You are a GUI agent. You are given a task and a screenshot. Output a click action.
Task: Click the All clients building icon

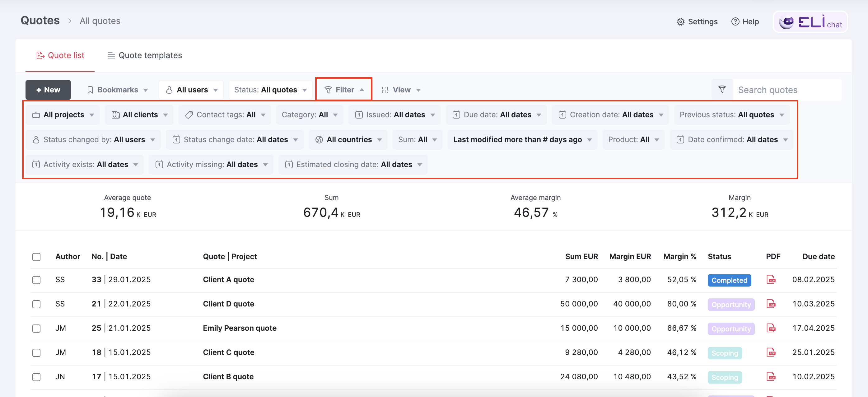pos(115,115)
